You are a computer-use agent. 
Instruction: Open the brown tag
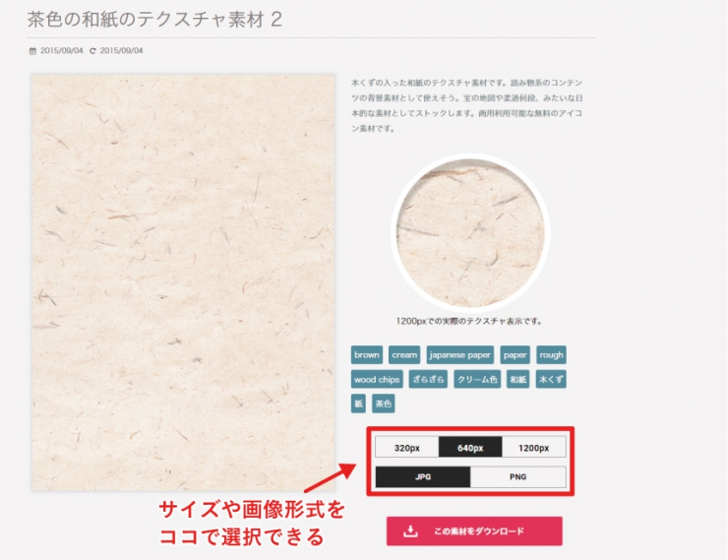pyautogui.click(x=367, y=354)
